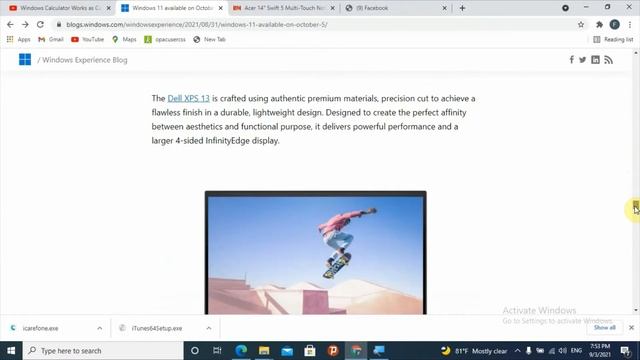The image size is (640, 360).
Task: Open icarefone.exe download
Action: click(40, 328)
